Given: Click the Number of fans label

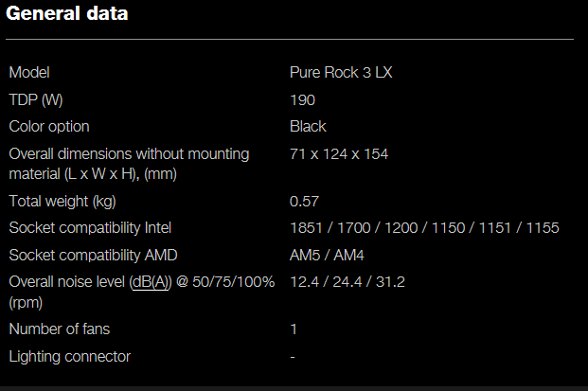Looking at the screenshot, I should (x=60, y=329).
